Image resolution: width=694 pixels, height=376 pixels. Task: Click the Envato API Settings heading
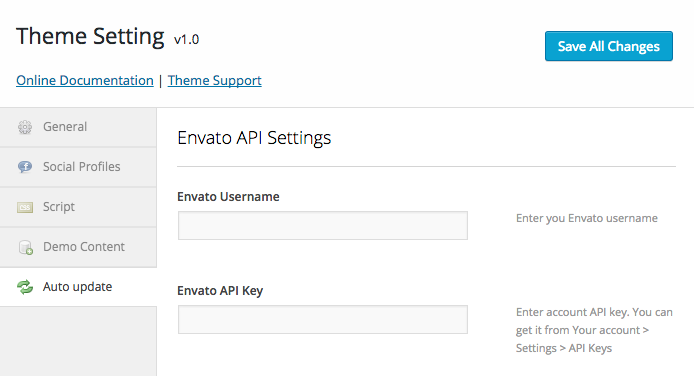tap(254, 138)
